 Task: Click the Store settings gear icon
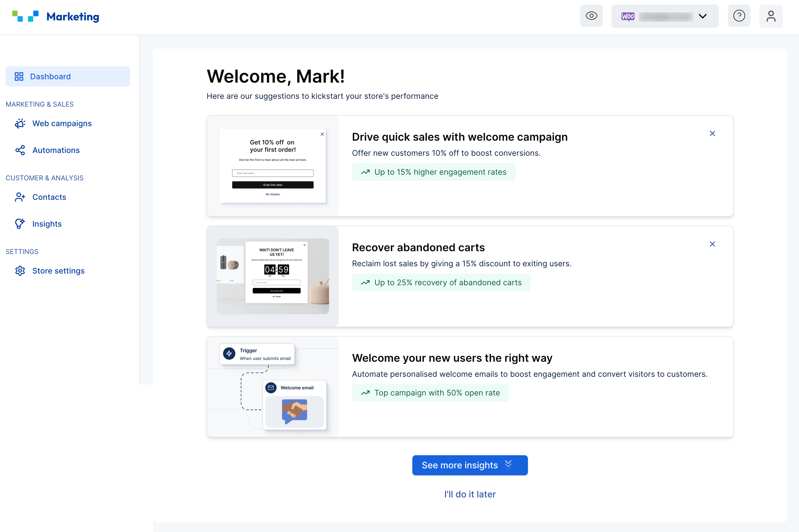pos(20,270)
